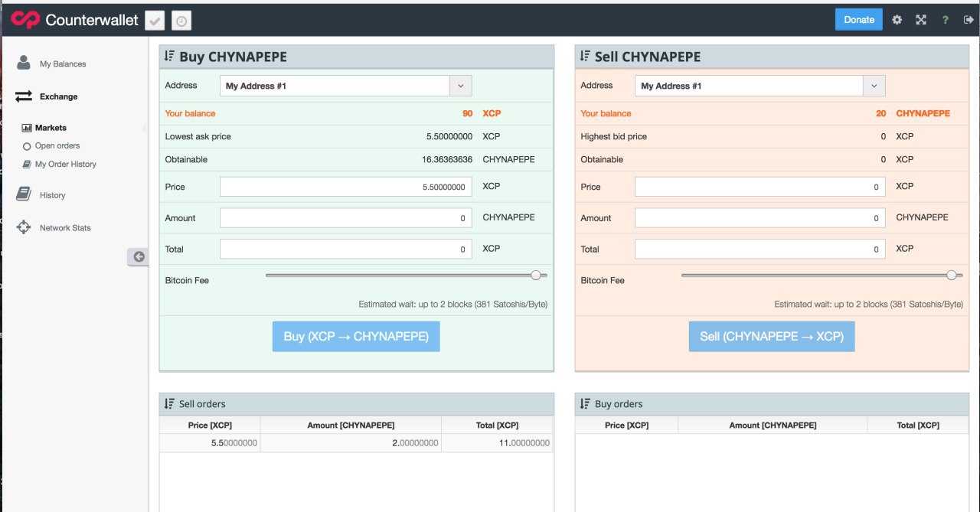980x512 pixels.
Task: Click the My Order History book icon
Action: 27,165
